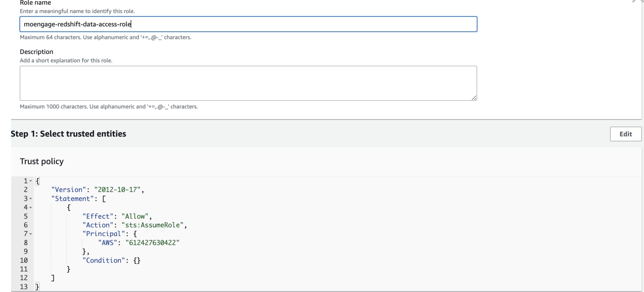The height and width of the screenshot is (292, 644).
Task: Click the "2012-10-17" version value
Action: [117, 190]
